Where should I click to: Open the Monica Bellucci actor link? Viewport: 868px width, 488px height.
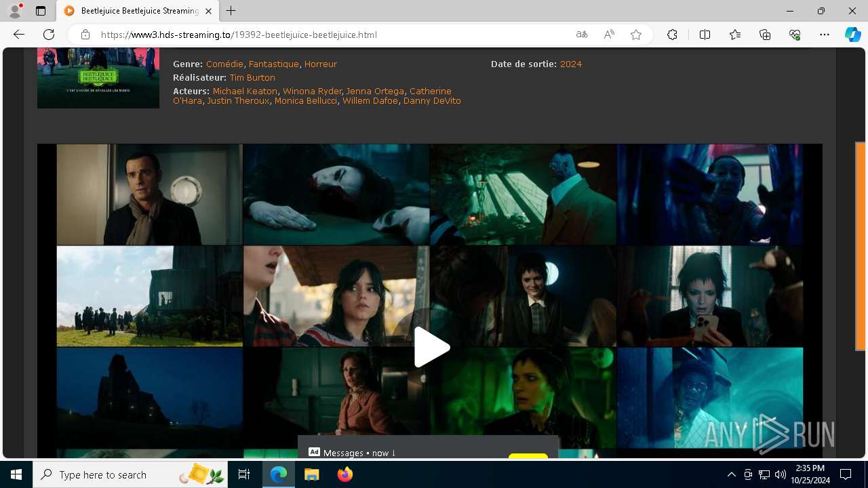tap(306, 100)
